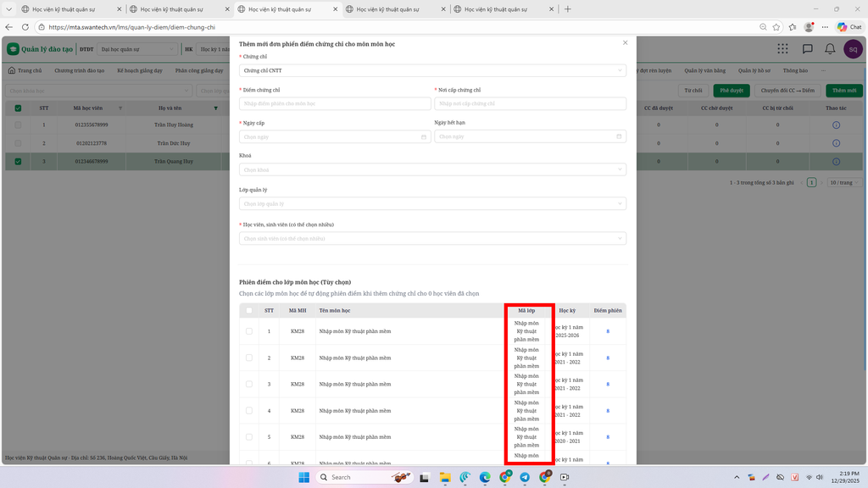Check môn học row STT 2 checkbox

(249, 358)
